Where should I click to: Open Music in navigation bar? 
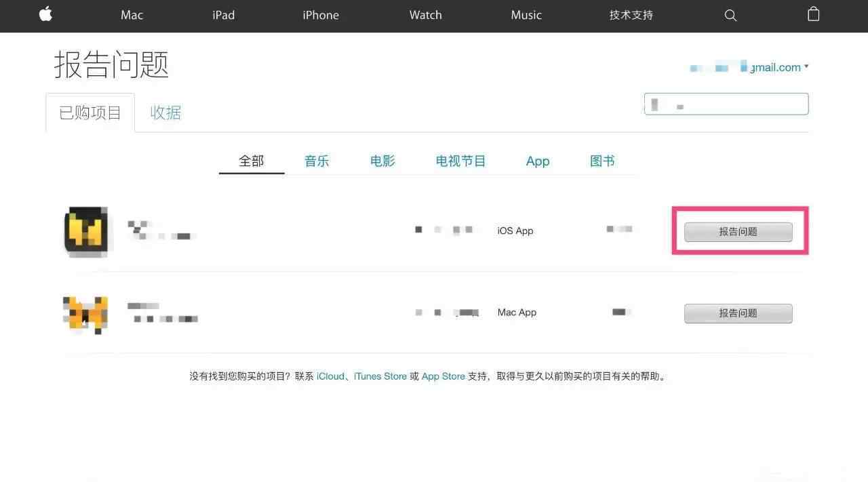(x=526, y=15)
